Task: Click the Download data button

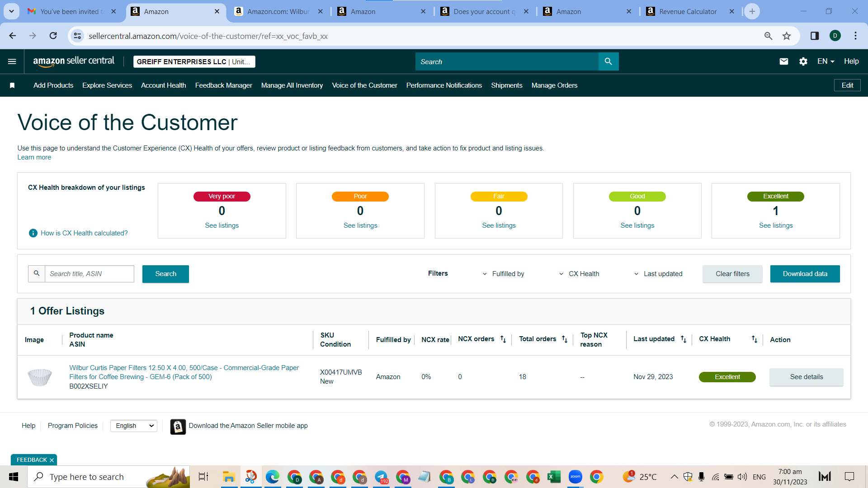Action: tap(805, 274)
